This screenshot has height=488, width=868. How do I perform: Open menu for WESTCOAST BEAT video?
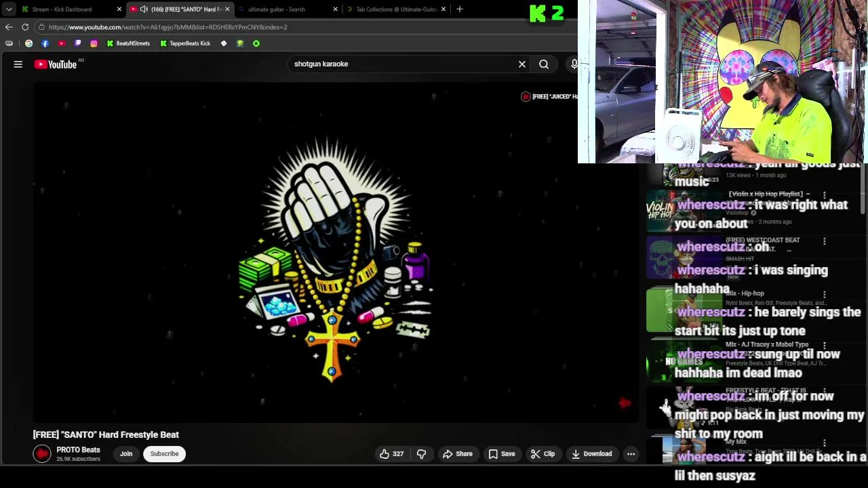pos(825,241)
